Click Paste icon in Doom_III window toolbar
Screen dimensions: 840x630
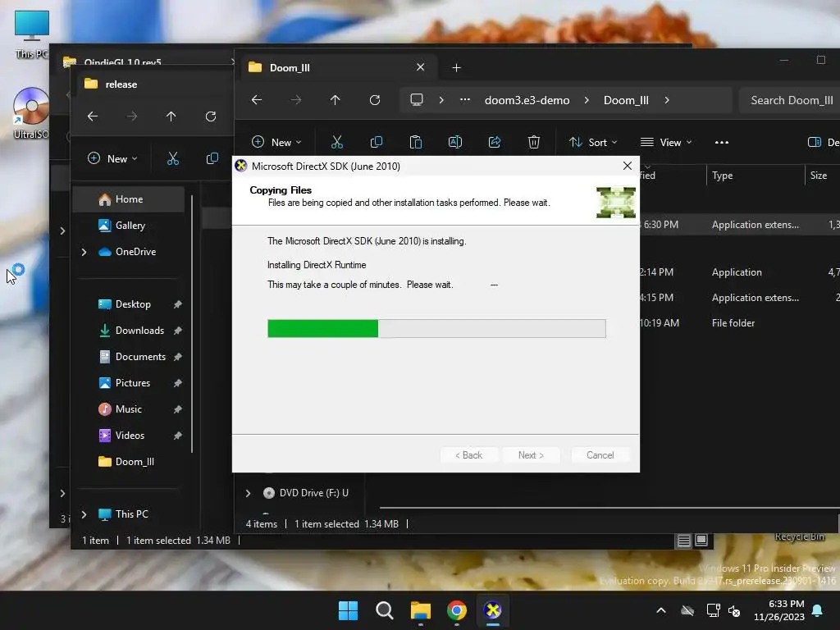416,142
